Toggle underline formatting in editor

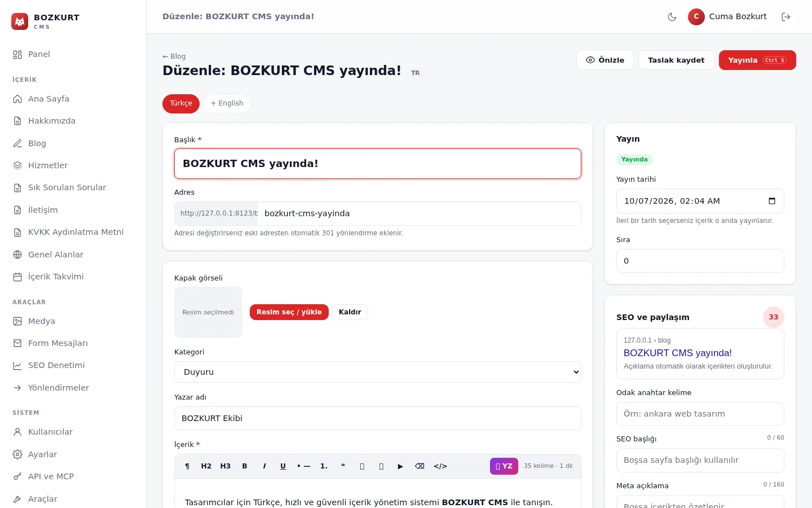283,466
